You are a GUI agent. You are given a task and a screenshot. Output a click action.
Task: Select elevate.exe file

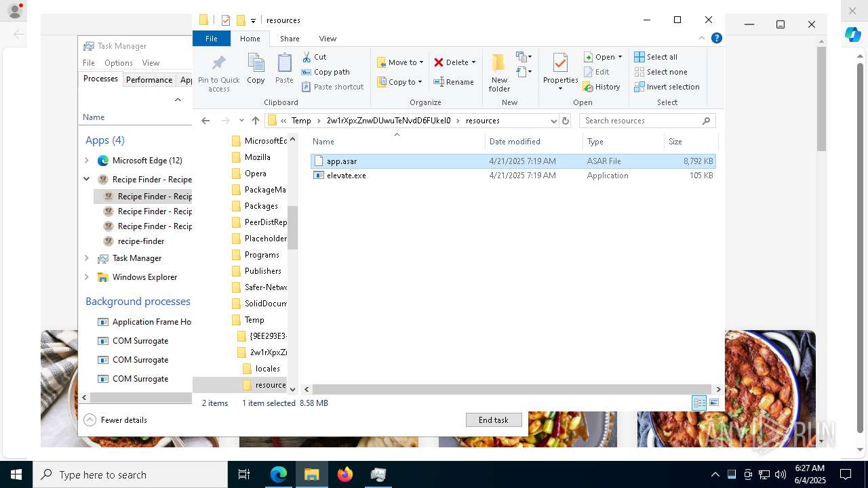513,176
